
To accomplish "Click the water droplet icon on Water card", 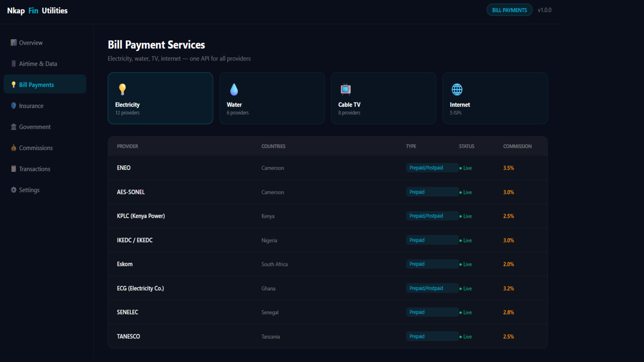I will (x=233, y=89).
